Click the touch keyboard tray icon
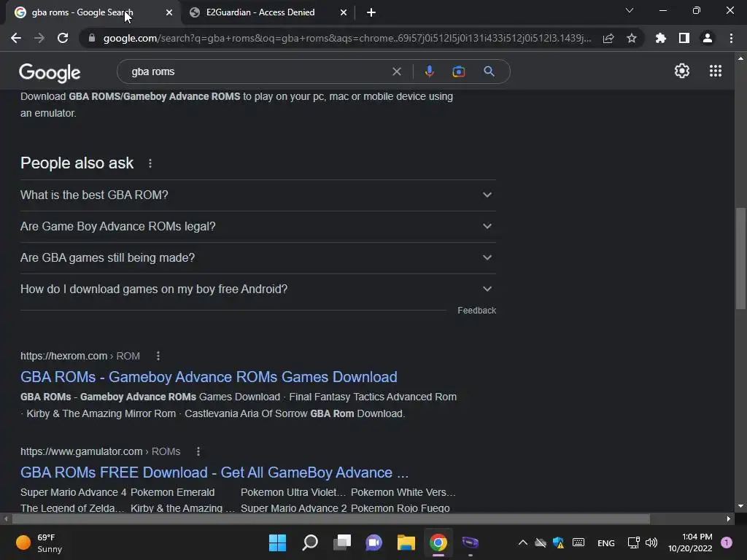Screen dimensions: 747x560 pyautogui.click(x=578, y=542)
